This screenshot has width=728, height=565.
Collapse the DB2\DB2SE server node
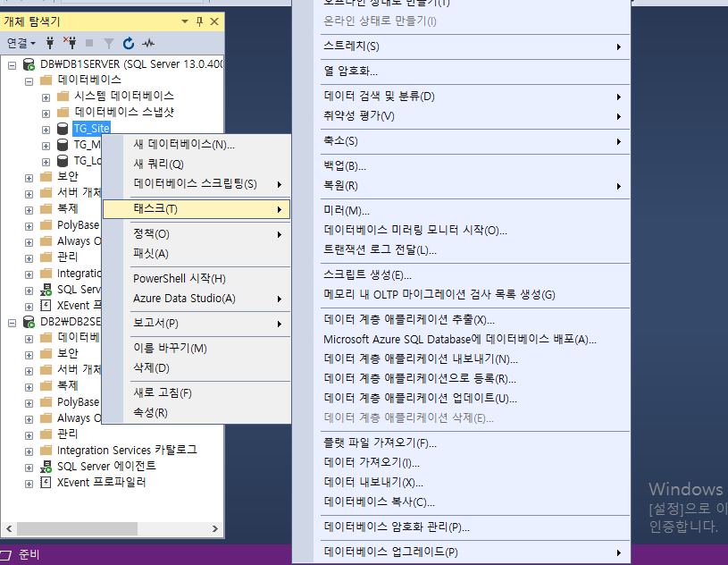point(13,323)
